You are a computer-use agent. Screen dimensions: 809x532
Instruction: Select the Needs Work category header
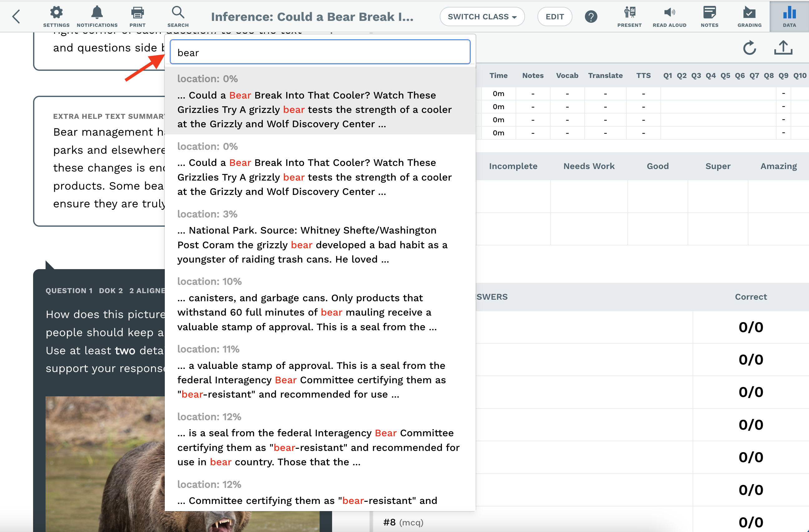[x=589, y=166]
